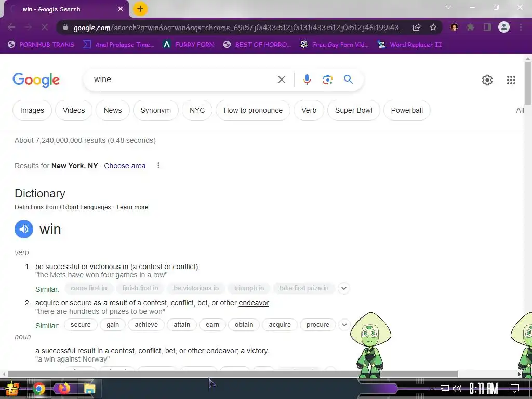Click the achieve synonym chip
Screen dimensions: 532x399
click(146, 325)
